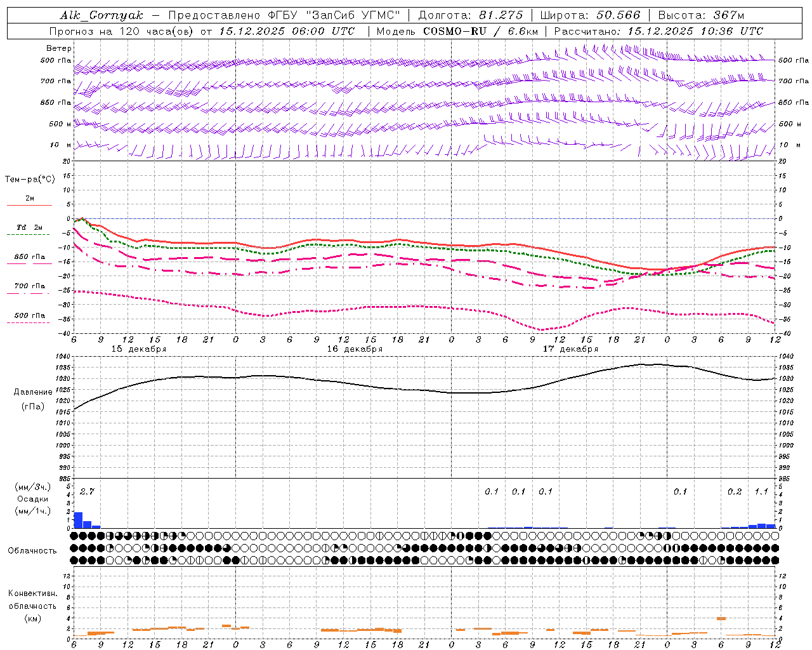The height and width of the screenshot is (650, 812).
Task: Click the 'Конвективн.' convective cloud label
Action: click(x=32, y=594)
